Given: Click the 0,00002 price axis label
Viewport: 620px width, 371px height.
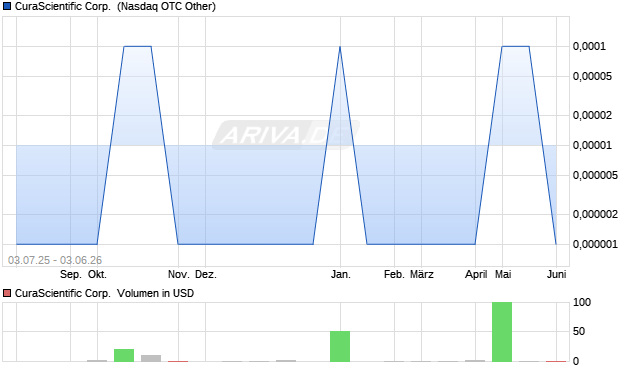Looking at the screenshot, I should [592, 115].
